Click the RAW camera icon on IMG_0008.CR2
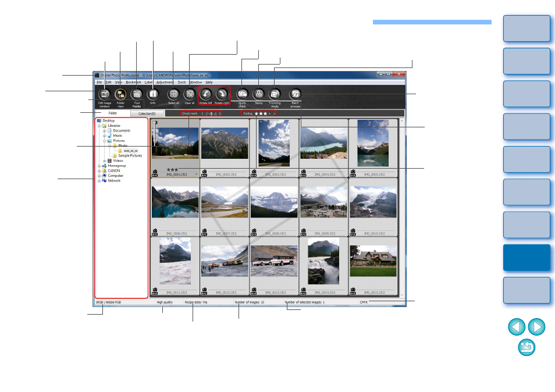Screen dimensions: 555x392 (x=254, y=232)
